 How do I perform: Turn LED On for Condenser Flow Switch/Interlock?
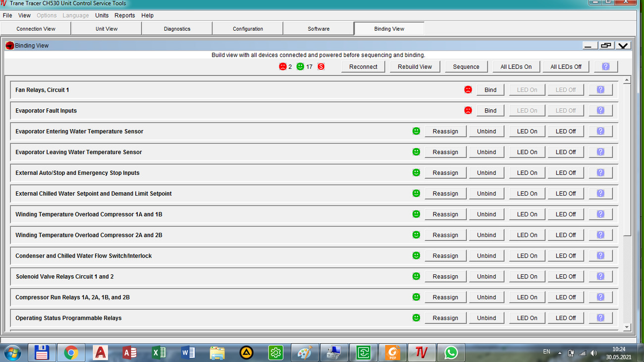pos(527,256)
